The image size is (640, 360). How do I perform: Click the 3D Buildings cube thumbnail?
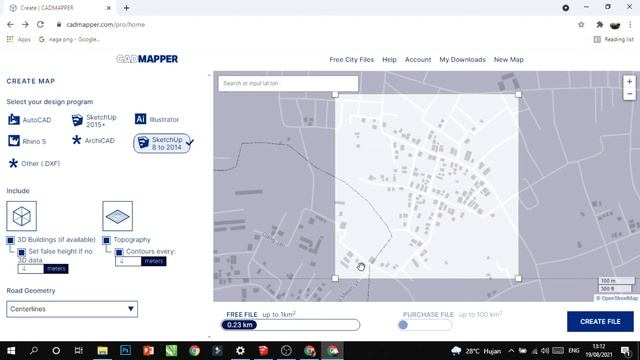(x=22, y=216)
